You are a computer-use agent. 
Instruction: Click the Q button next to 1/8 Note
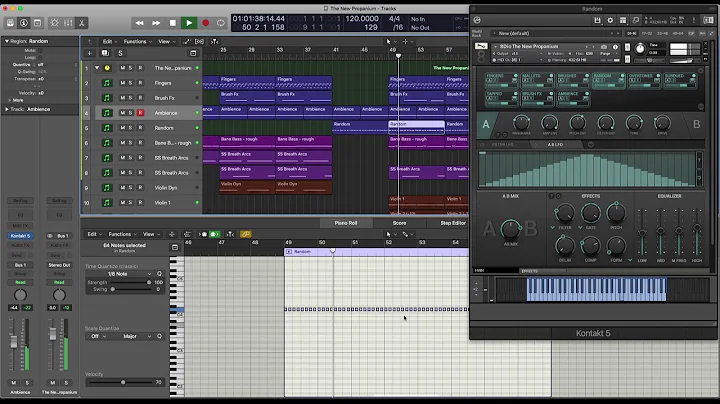click(159, 274)
